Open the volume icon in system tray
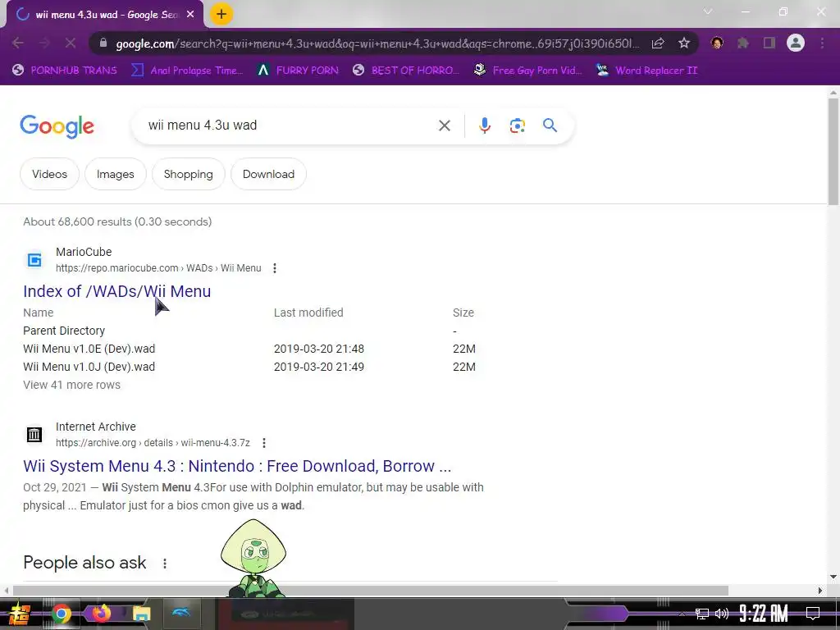 pyautogui.click(x=722, y=614)
